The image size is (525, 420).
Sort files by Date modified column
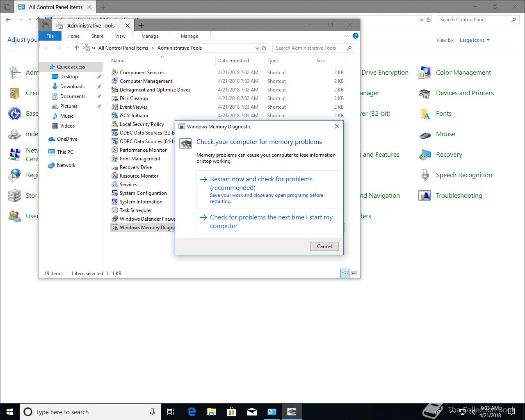click(240, 61)
